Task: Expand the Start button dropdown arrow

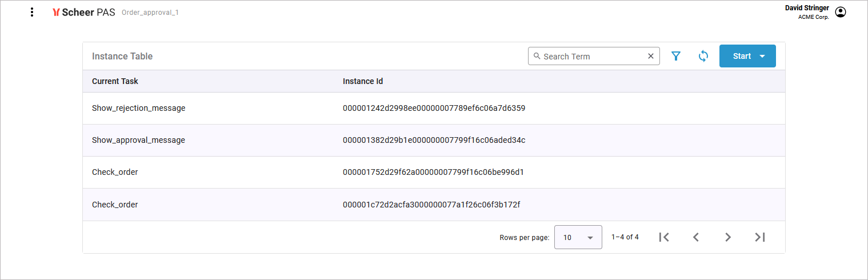Action: 762,56
